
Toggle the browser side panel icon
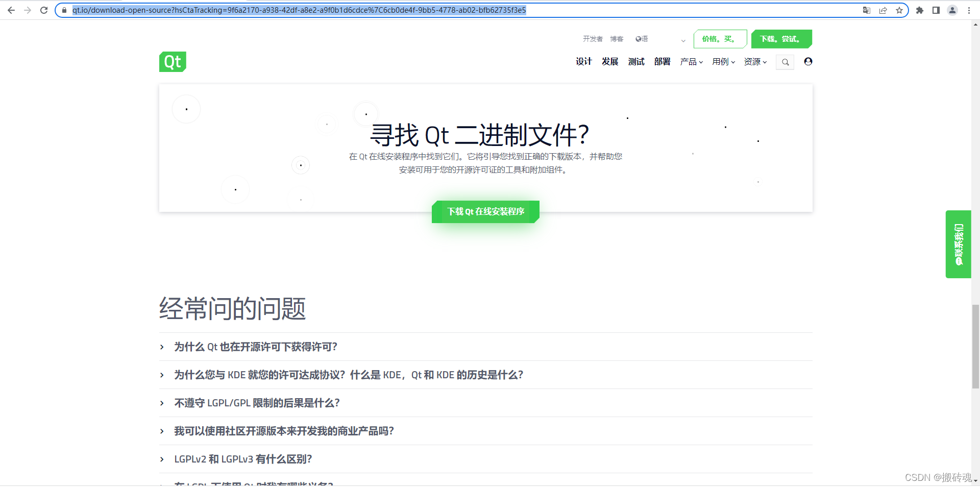[x=936, y=10]
